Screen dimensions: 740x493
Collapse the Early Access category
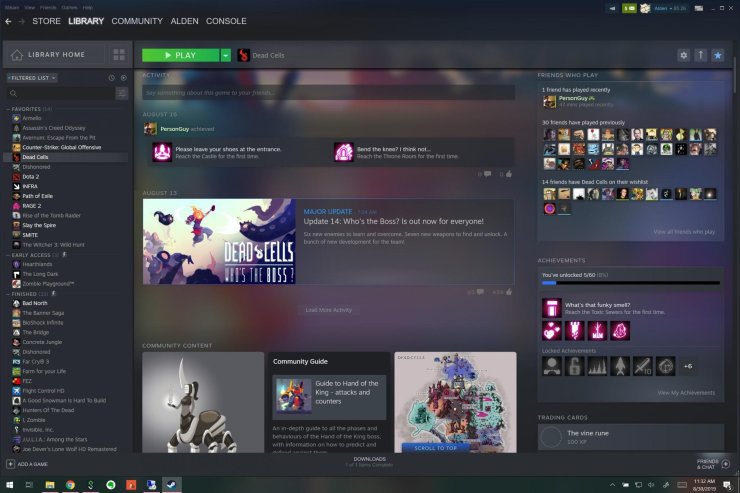[x=8, y=255]
